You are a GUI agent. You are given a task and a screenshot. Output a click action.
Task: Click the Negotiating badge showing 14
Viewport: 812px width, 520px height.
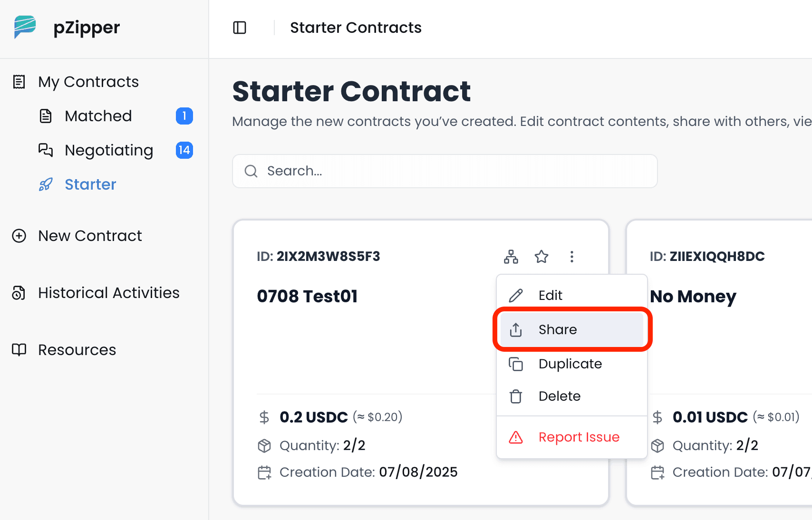tap(184, 150)
